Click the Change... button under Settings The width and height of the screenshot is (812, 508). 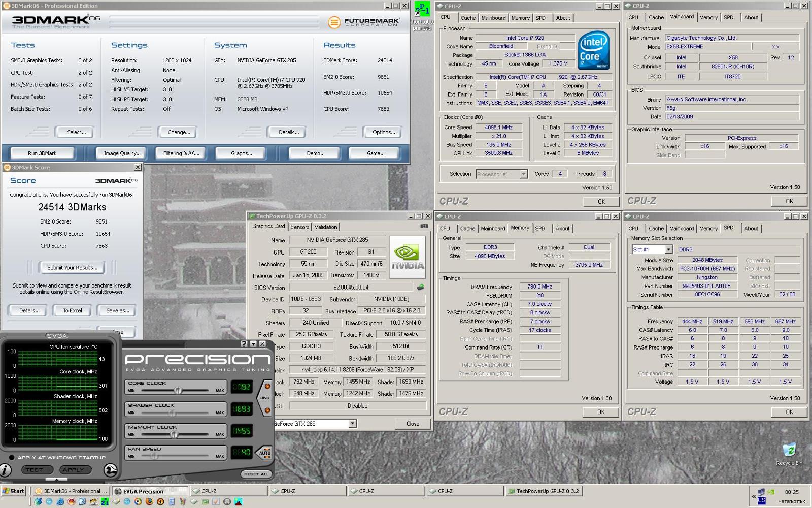pyautogui.click(x=179, y=132)
